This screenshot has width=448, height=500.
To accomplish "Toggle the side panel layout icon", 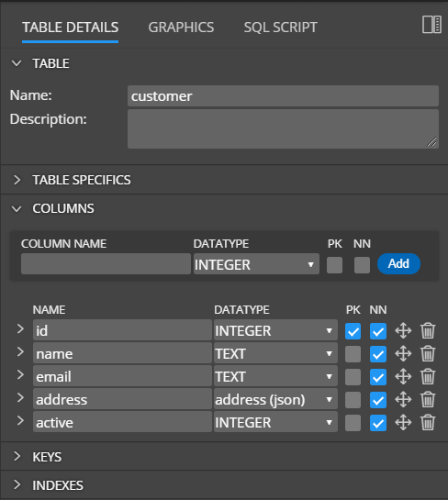I will point(431,24).
